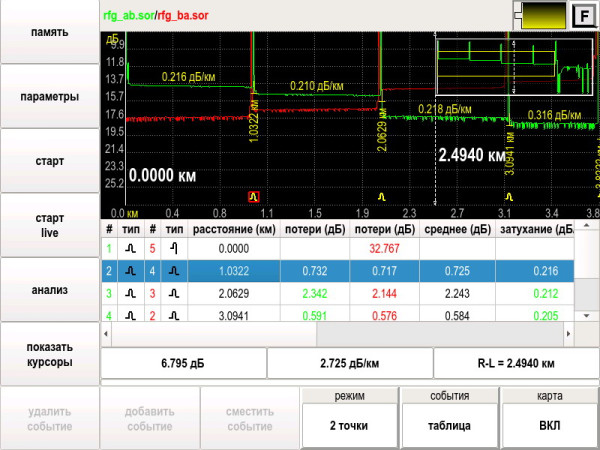This screenshot has width=600, height=450.
Task: Open the параметры menu
Action: pyautogui.click(x=49, y=97)
